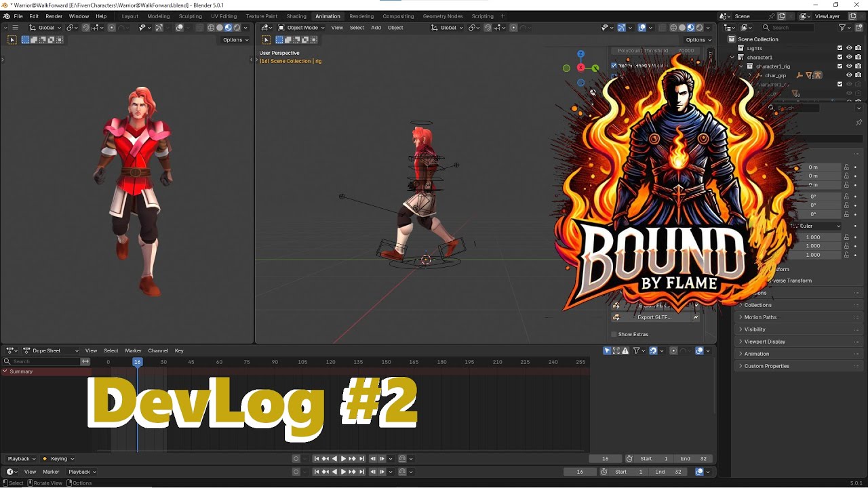Switch right viewport to wireframe shading
The image size is (868, 488).
pos(673,28)
